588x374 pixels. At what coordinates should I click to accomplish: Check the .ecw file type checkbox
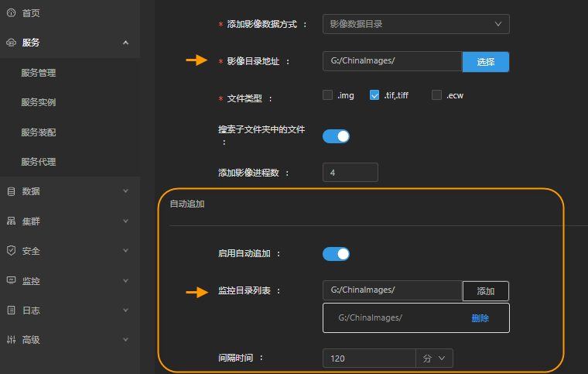pyautogui.click(x=436, y=95)
